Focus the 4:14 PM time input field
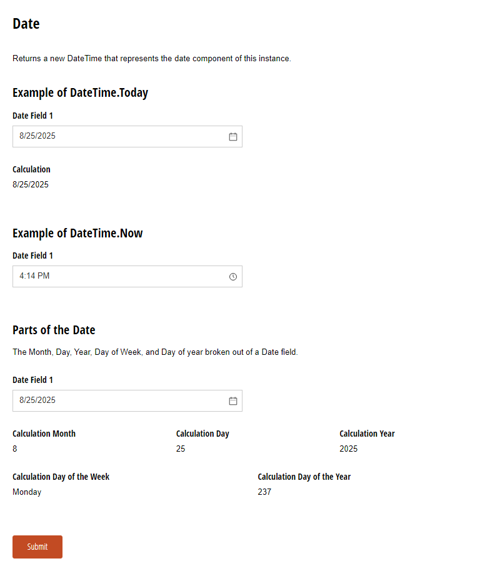This screenshot has height=571, width=500. pos(127,276)
